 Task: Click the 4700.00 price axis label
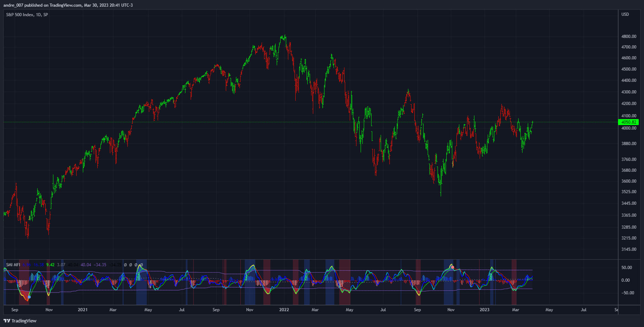629,47
